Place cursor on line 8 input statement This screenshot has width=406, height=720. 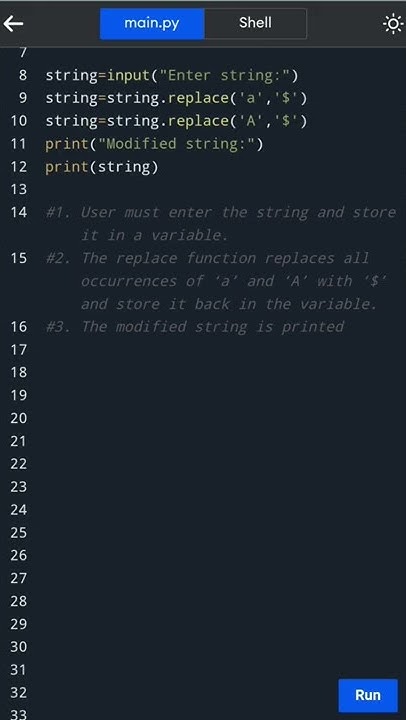tap(171, 75)
